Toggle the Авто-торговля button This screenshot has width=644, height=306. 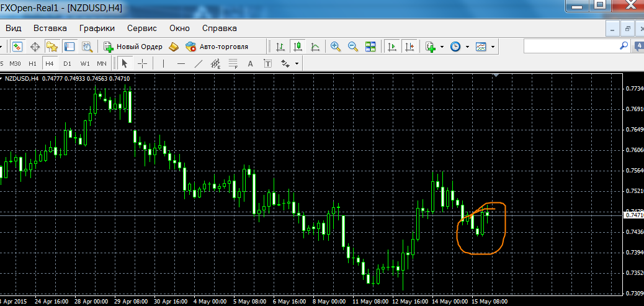(217, 47)
